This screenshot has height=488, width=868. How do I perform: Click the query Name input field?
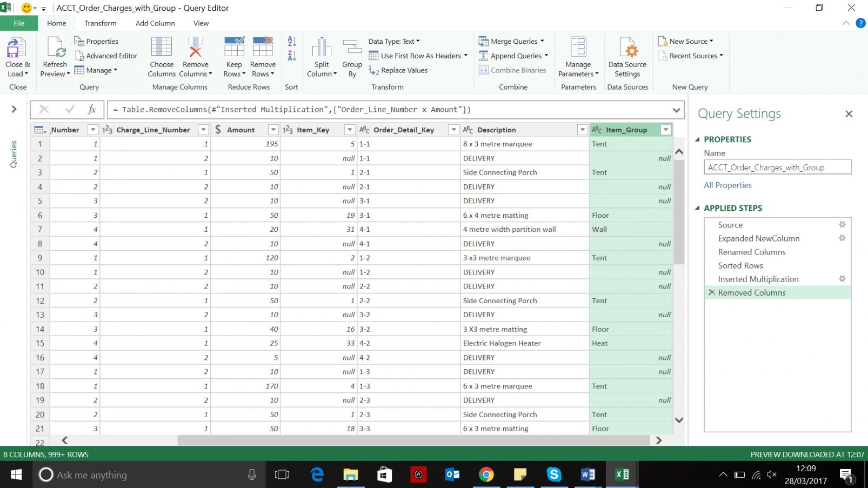point(777,168)
